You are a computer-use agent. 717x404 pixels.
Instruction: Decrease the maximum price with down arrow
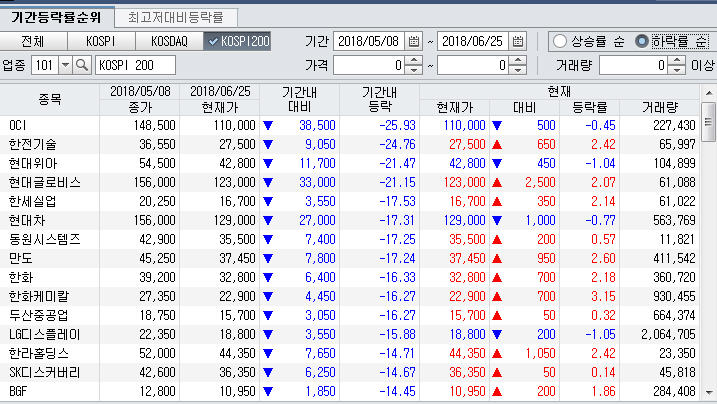pyautogui.click(x=518, y=70)
